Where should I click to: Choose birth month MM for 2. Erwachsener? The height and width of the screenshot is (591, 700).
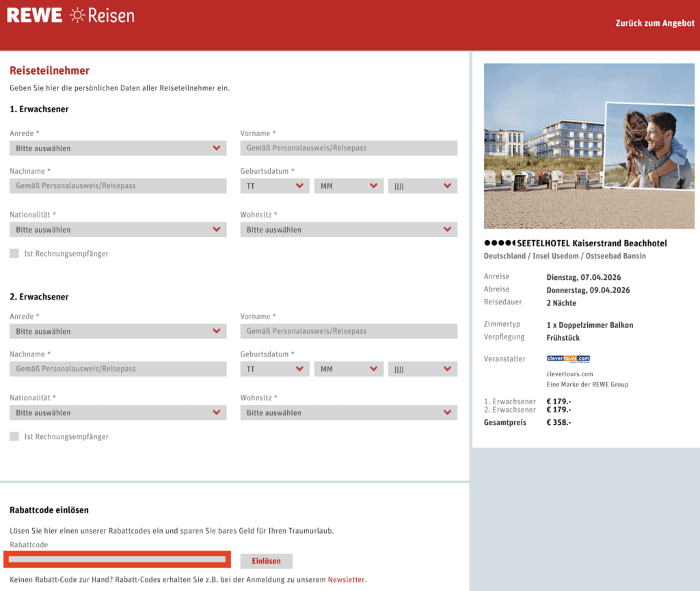tap(348, 369)
